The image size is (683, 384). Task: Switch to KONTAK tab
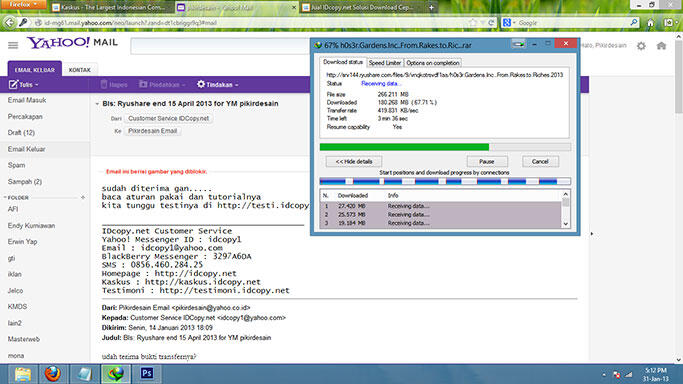click(80, 70)
